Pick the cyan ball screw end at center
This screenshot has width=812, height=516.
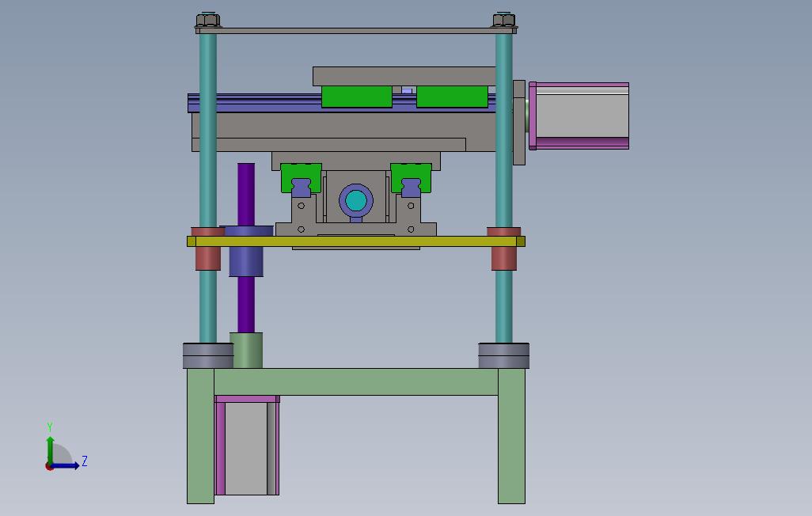coord(356,201)
